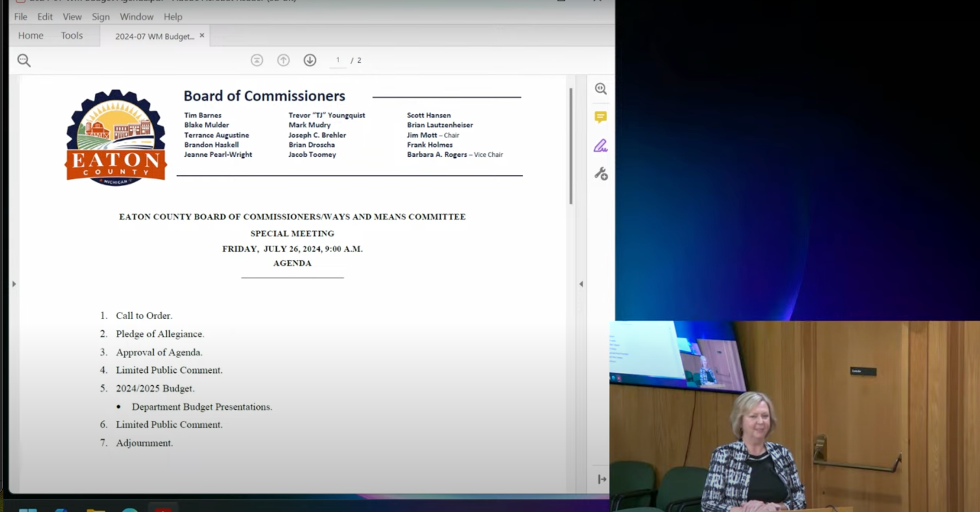Screen dimensions: 980x512
Task: Open the File menu
Action: (21, 17)
